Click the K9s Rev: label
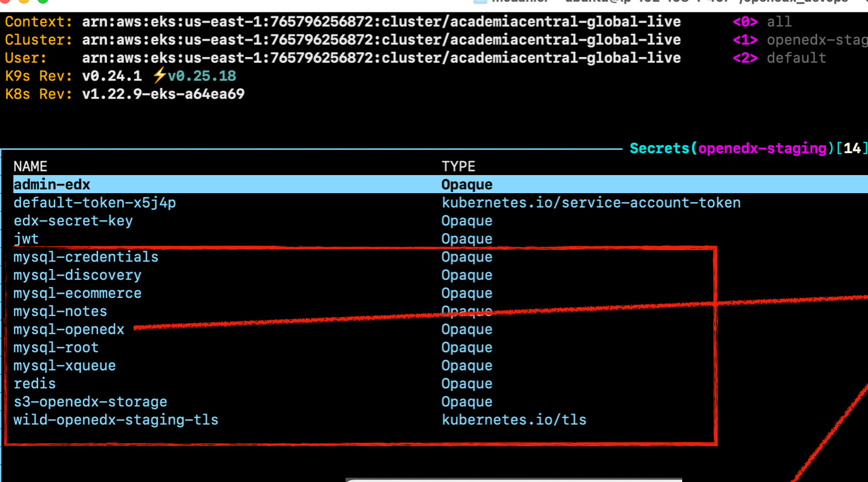Image resolution: width=868 pixels, height=482 pixels. point(39,76)
